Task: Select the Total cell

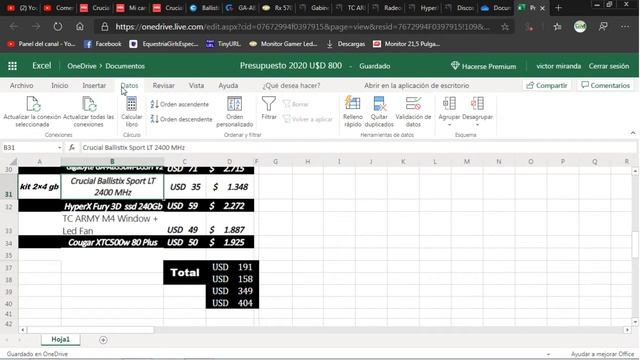Action: (x=184, y=273)
